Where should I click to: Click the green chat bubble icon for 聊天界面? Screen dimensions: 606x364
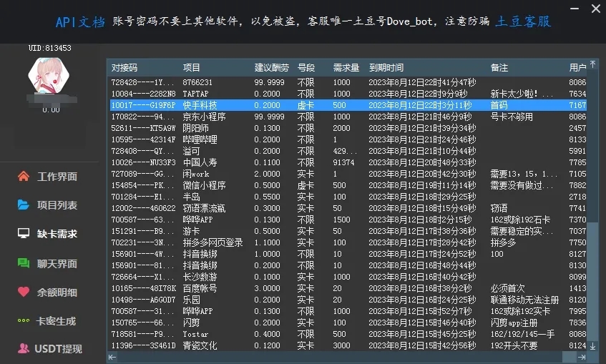coord(23,263)
